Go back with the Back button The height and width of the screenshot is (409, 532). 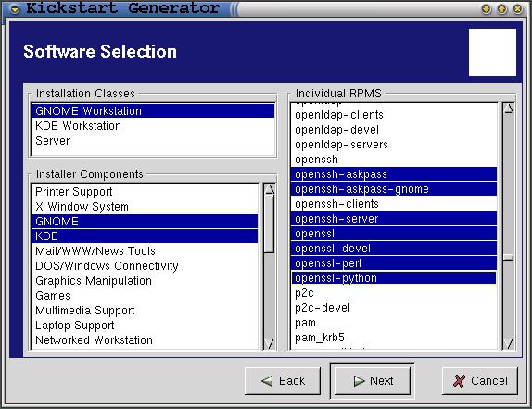coord(283,381)
